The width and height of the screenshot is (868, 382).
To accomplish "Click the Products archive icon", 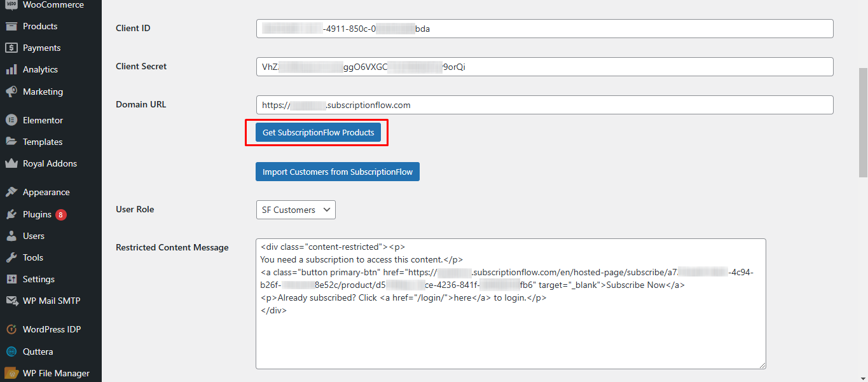I will [11, 26].
